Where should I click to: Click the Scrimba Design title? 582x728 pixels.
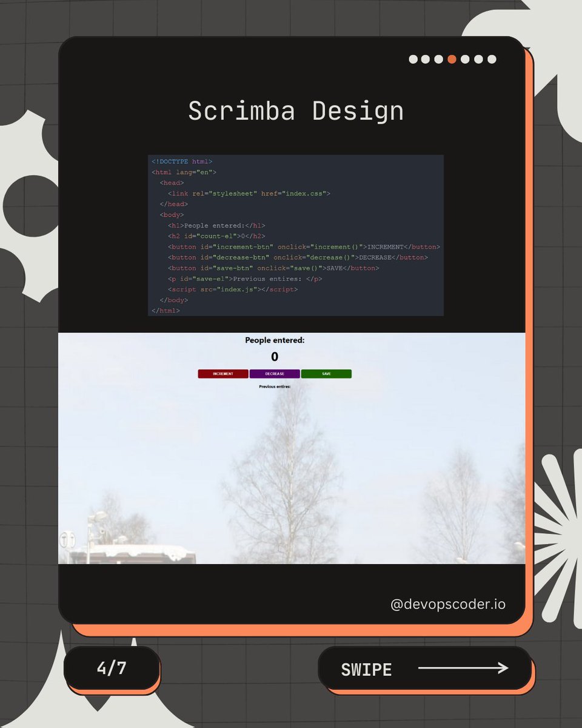(296, 111)
